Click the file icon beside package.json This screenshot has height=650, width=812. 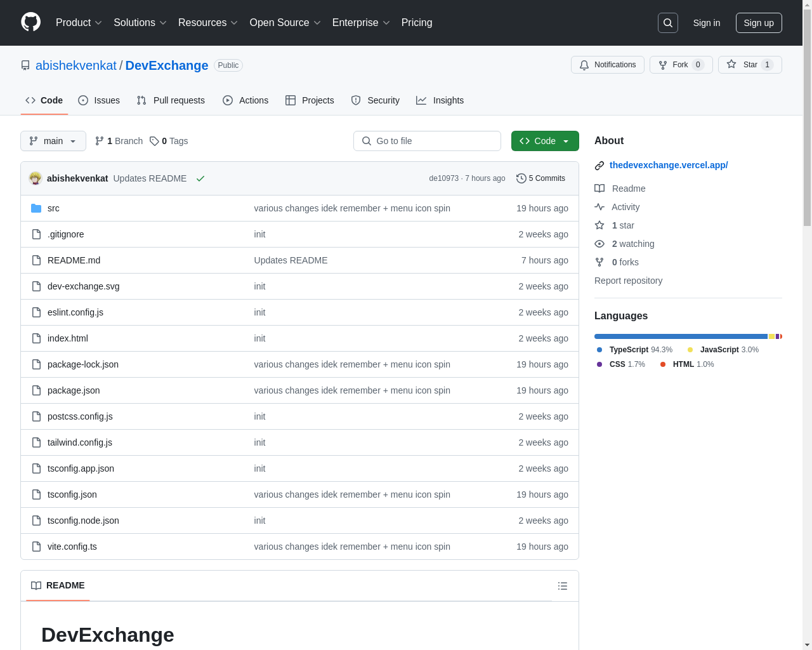[x=36, y=390]
